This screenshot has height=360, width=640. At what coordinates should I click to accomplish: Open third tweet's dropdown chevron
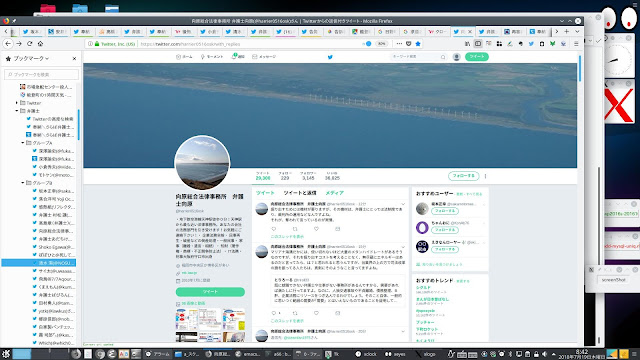click(x=403, y=331)
